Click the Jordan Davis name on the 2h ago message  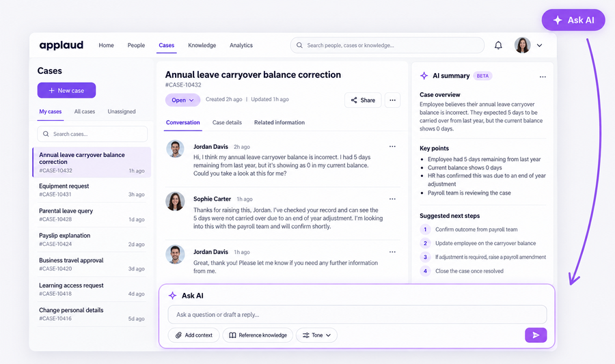pyautogui.click(x=210, y=147)
